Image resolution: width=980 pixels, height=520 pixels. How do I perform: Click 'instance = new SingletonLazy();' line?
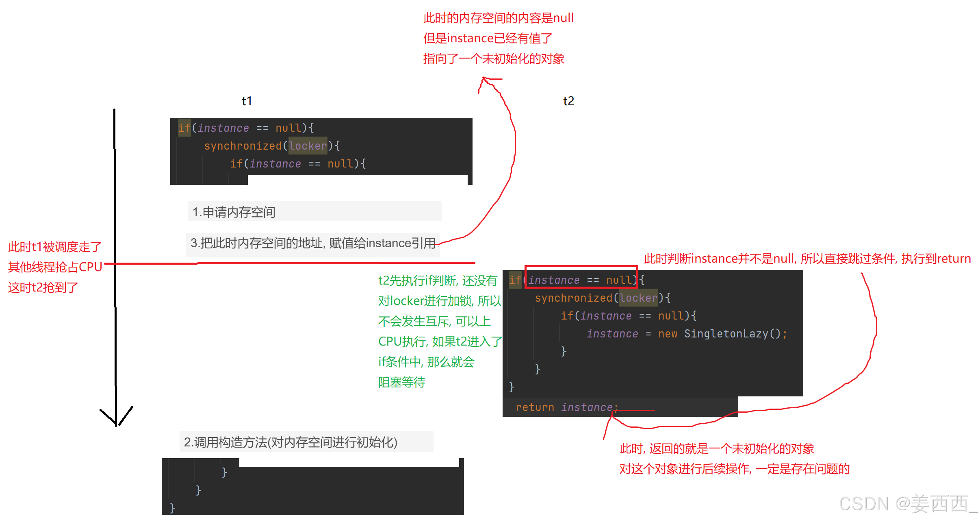tap(687, 334)
